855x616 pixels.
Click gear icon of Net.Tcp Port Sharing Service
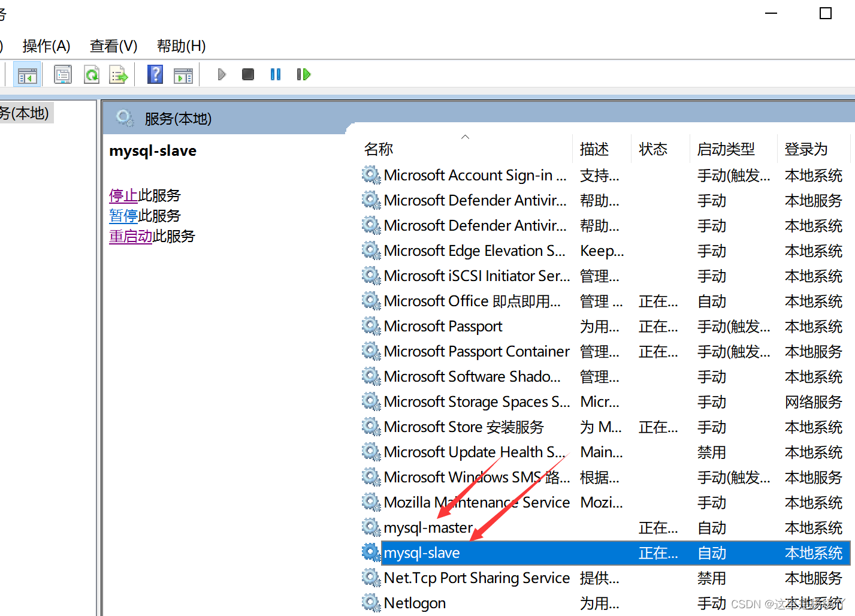pos(371,578)
